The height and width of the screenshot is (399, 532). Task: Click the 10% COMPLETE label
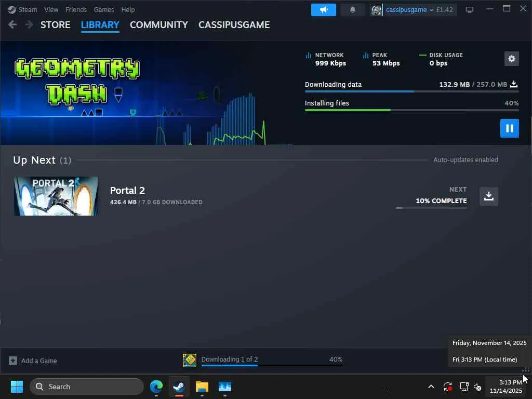click(441, 201)
